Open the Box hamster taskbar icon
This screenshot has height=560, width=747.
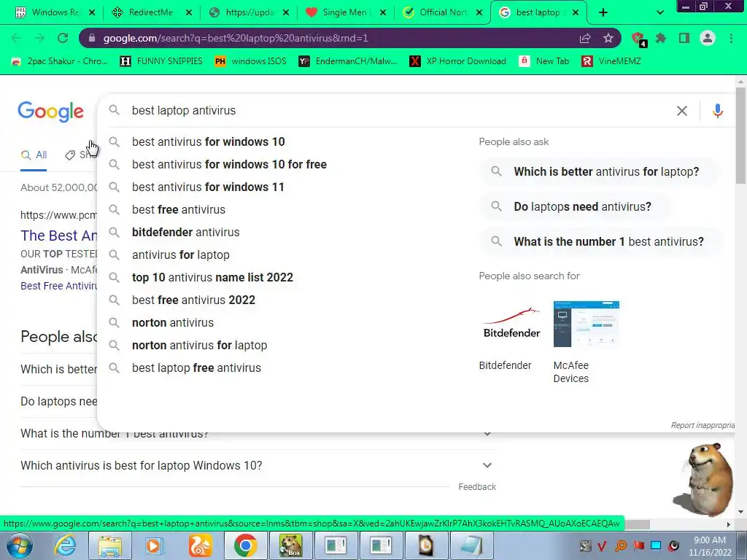pyautogui.click(x=290, y=545)
